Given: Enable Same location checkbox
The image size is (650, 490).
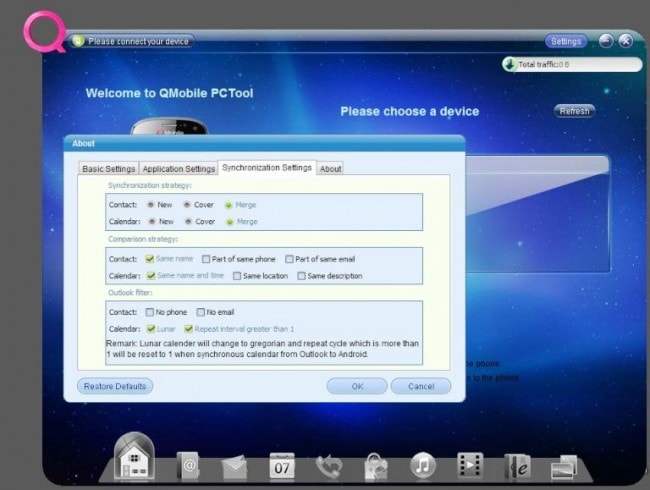Looking at the screenshot, I should point(237,276).
